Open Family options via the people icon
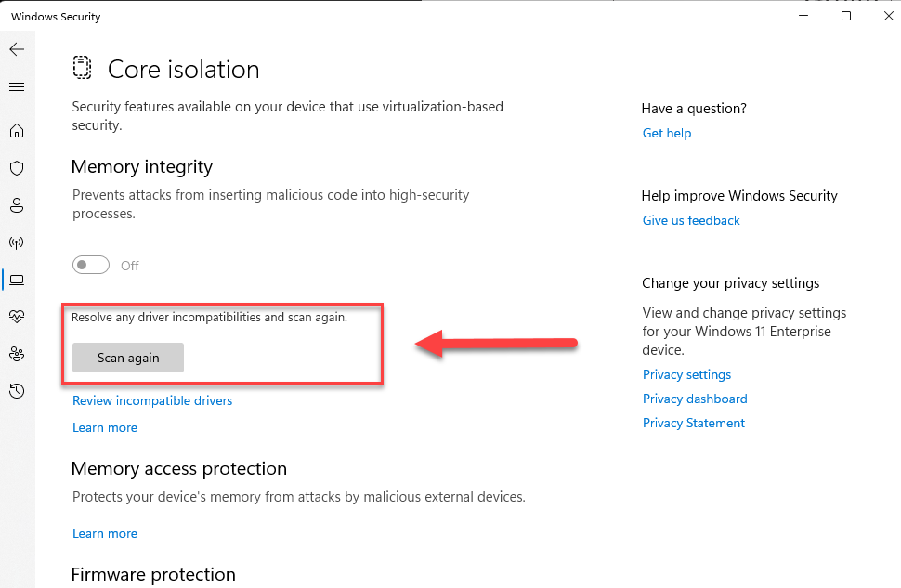The width and height of the screenshot is (901, 588). coord(17,354)
